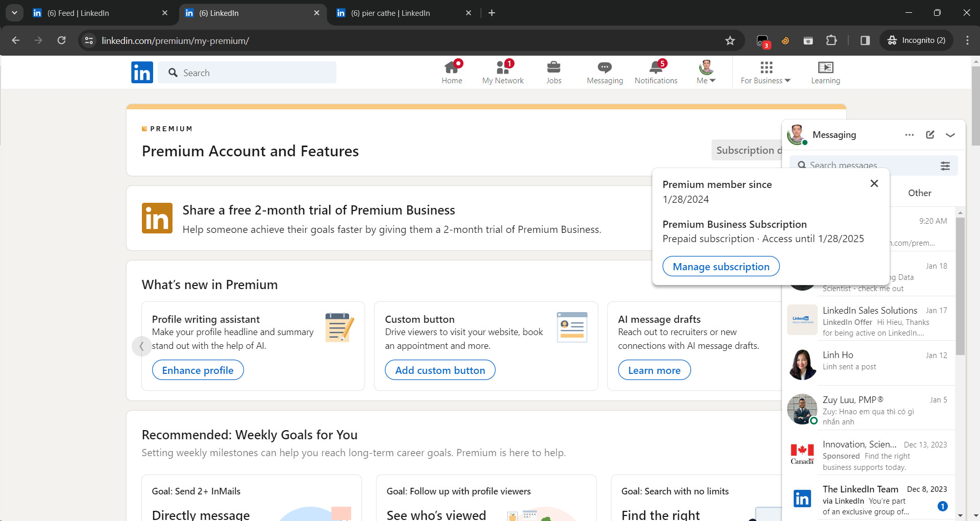Open Subscription details dropdown
The image size is (980, 521).
(x=747, y=150)
